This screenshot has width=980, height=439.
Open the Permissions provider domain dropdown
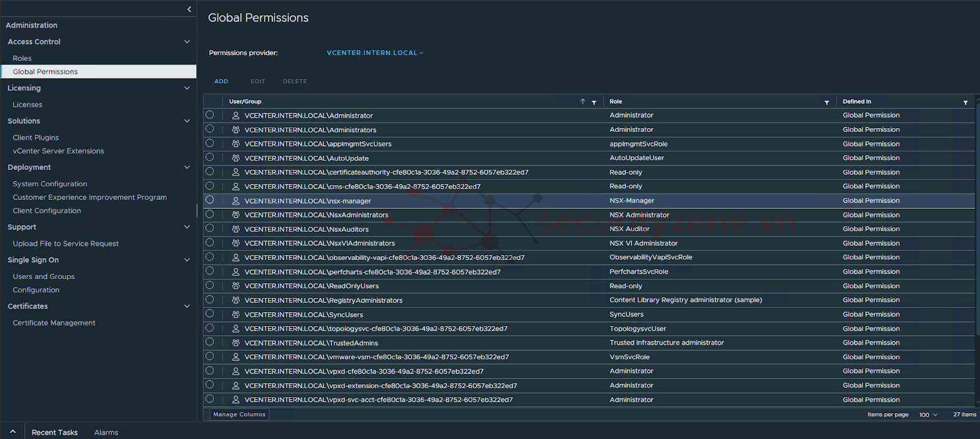[375, 53]
